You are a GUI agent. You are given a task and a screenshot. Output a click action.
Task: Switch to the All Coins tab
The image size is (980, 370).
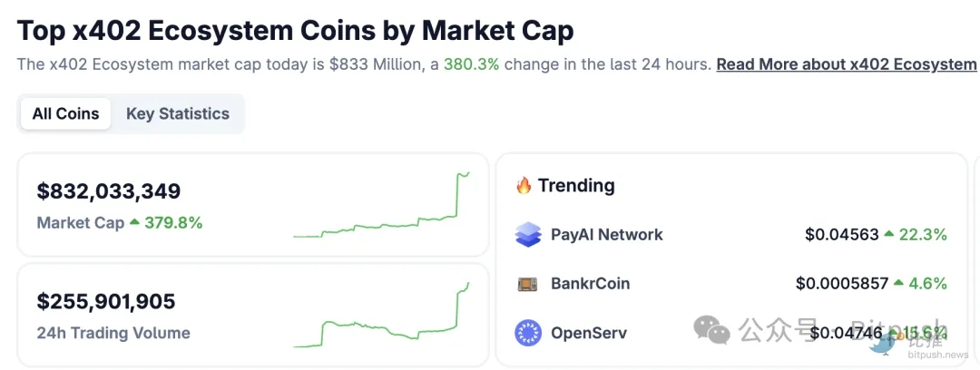[x=65, y=114]
